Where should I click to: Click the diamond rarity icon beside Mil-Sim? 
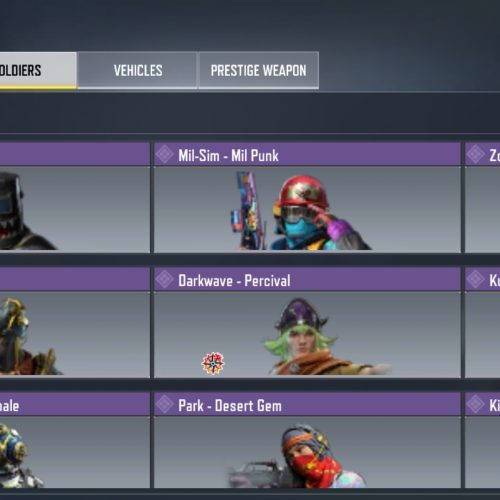tap(165, 155)
